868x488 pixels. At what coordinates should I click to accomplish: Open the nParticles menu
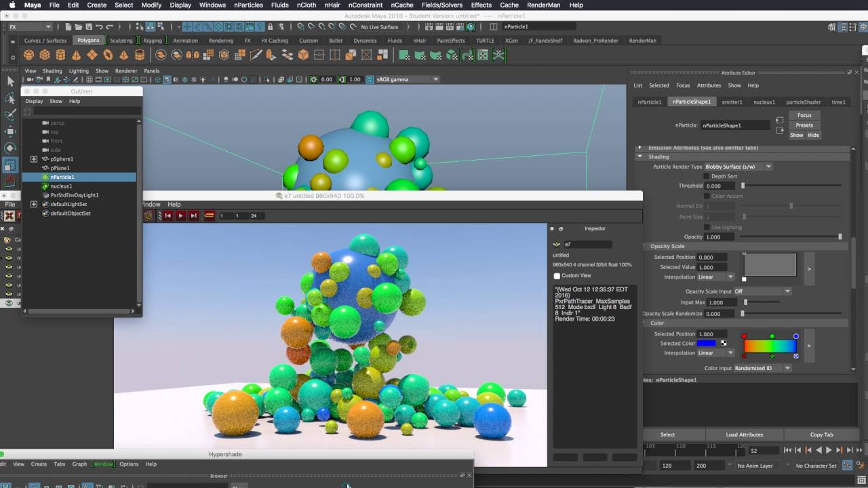248,5
